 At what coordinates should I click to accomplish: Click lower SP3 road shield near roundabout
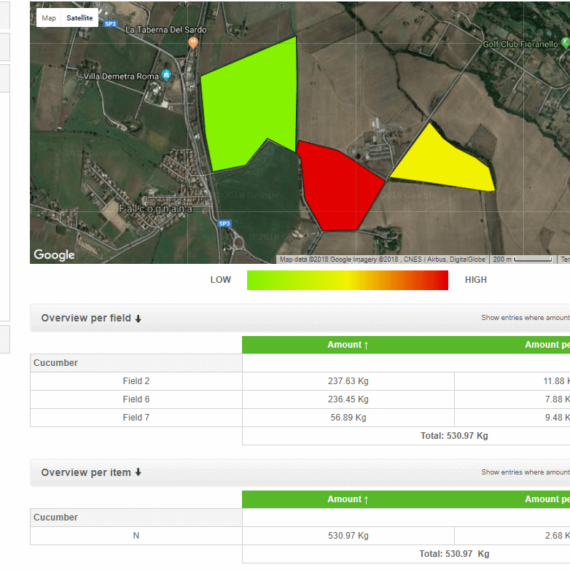224,223
